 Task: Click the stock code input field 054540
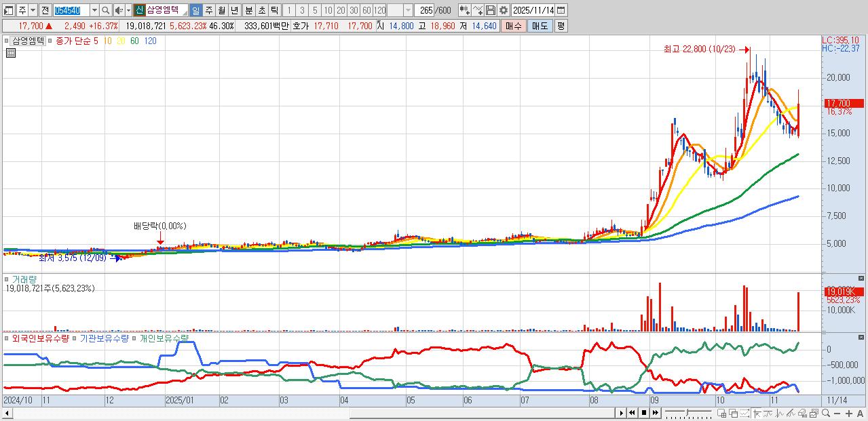pyautogui.click(x=71, y=10)
